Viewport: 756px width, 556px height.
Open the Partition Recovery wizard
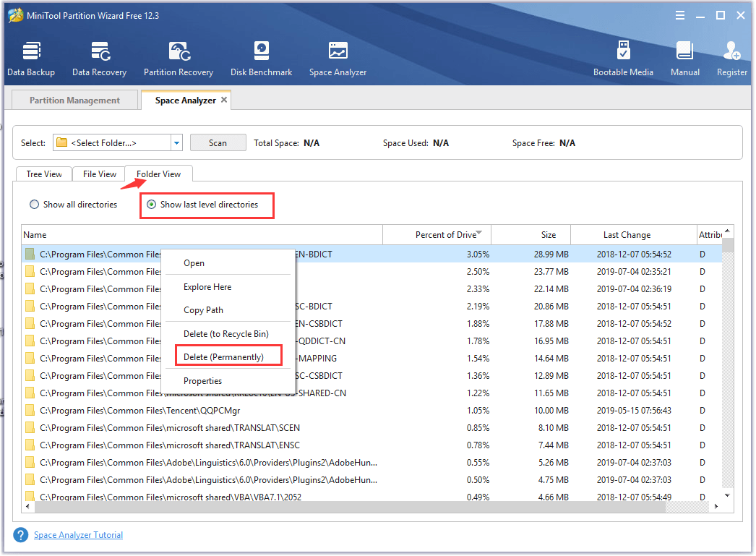pos(179,59)
